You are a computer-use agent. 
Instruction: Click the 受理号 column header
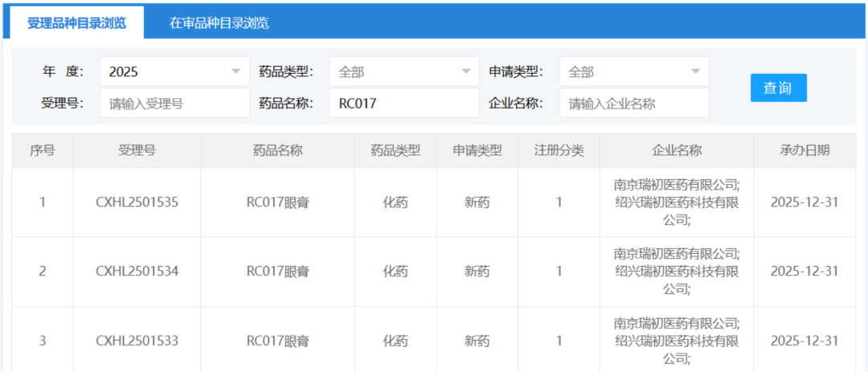[x=137, y=150]
